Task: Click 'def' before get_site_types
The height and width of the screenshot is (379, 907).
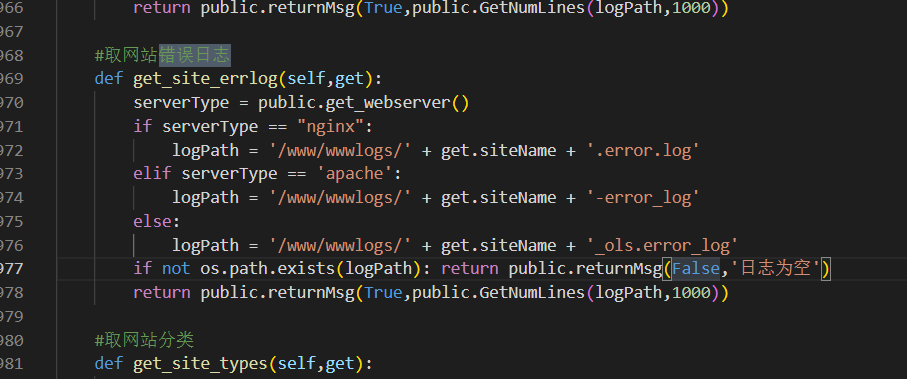Action: 109,363
